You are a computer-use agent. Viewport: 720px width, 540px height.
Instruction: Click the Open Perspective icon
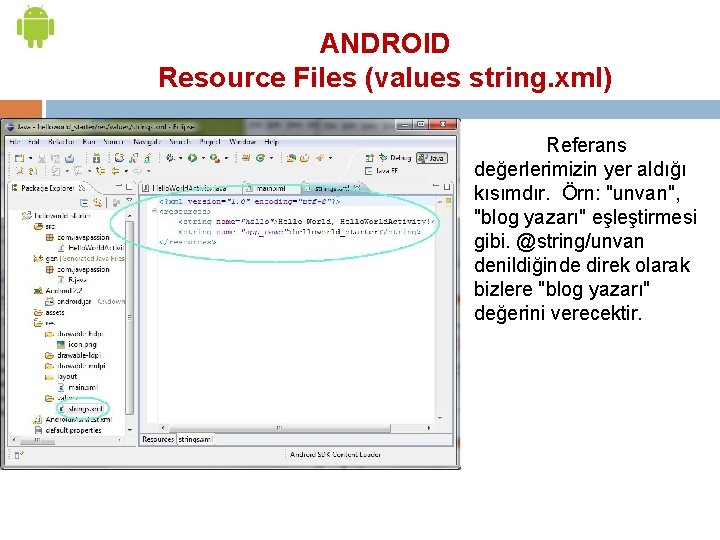(370, 158)
